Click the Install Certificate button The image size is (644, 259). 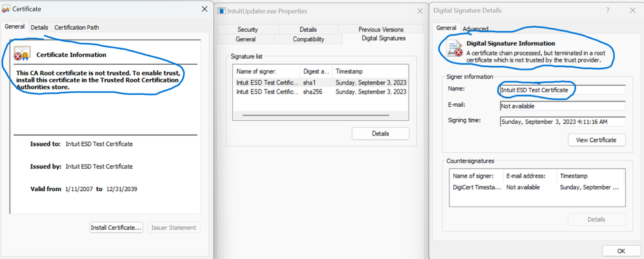click(x=116, y=227)
